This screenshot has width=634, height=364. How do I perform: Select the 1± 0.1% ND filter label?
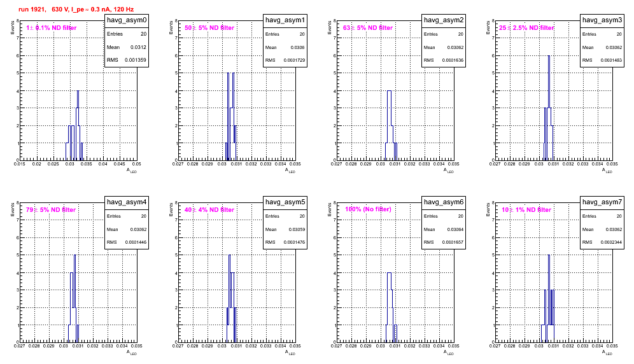pyautogui.click(x=52, y=28)
